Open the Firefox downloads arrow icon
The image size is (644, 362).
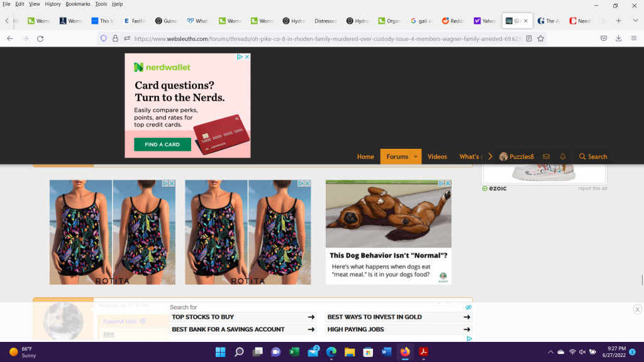618,38
